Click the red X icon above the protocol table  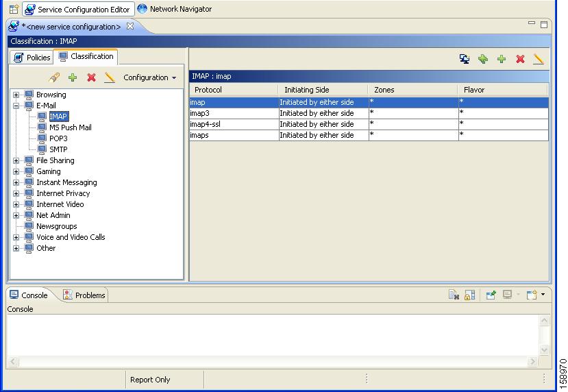click(520, 60)
